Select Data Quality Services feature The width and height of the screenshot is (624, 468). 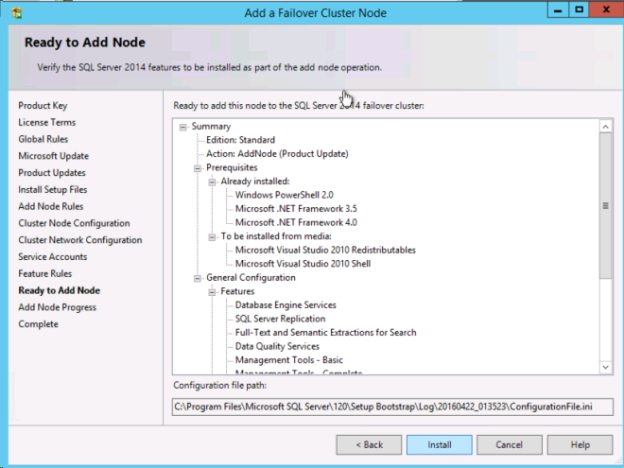tap(277, 346)
